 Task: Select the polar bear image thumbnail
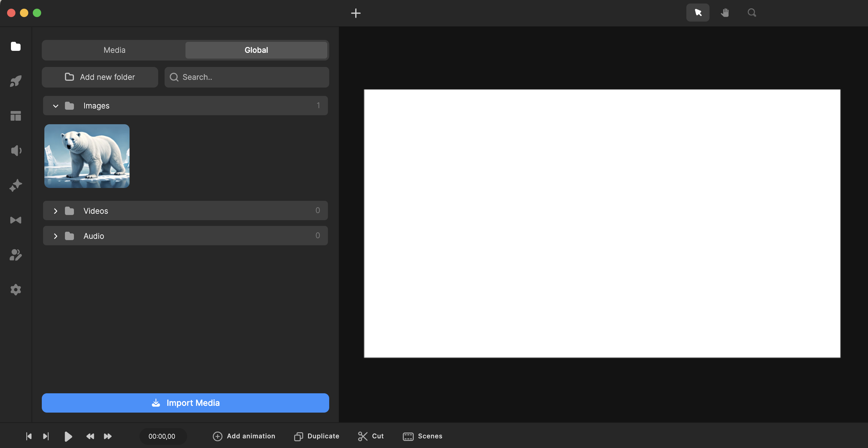(x=87, y=156)
